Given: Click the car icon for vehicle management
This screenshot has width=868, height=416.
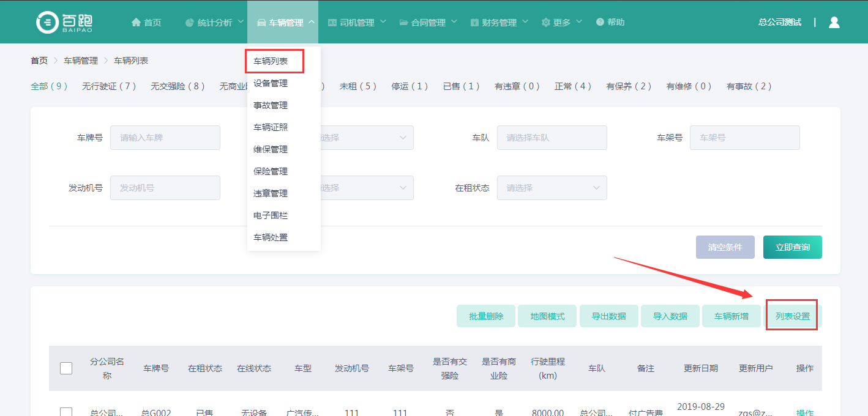Looking at the screenshot, I should [261, 23].
